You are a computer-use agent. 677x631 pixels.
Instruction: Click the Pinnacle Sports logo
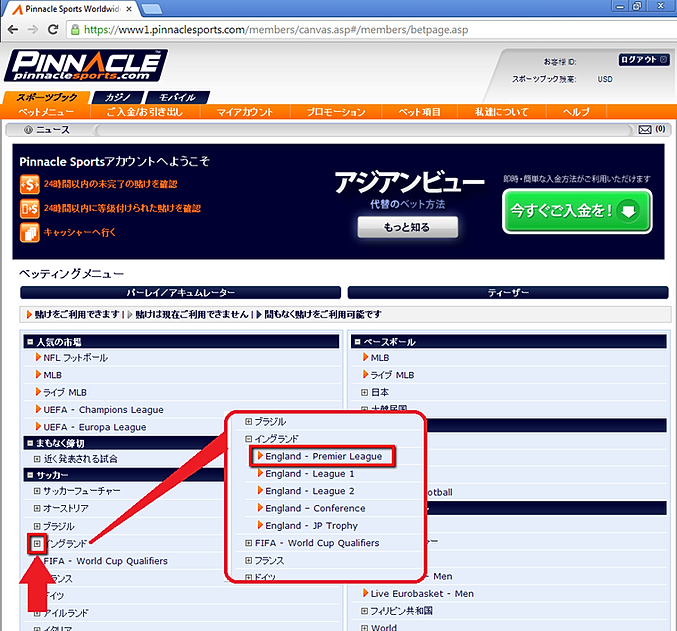click(85, 65)
